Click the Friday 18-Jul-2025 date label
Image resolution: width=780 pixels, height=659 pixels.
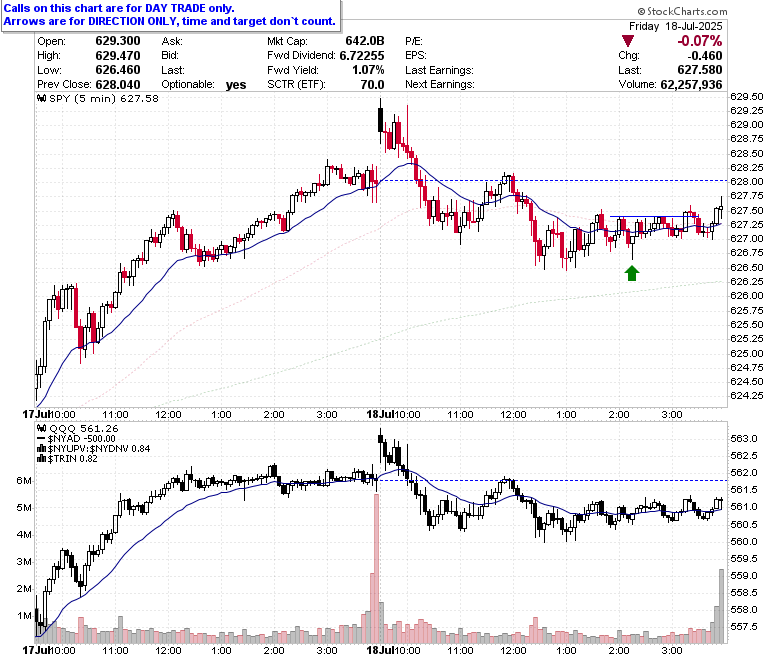tap(676, 26)
